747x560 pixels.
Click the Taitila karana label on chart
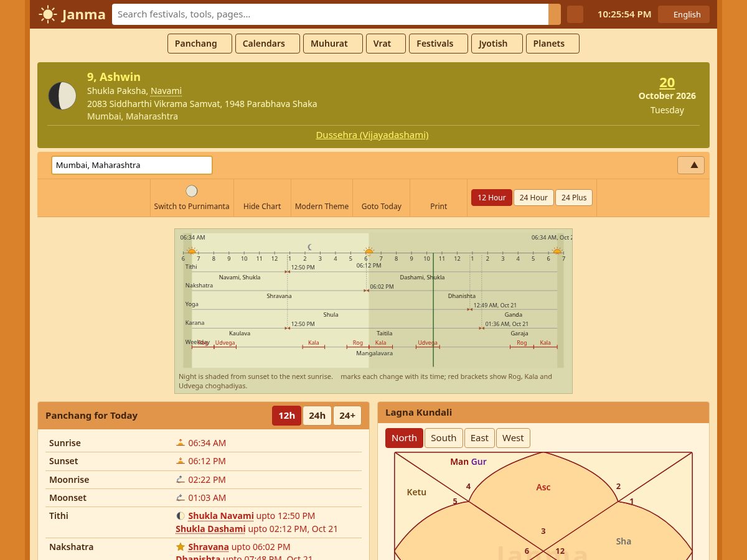pos(385,334)
